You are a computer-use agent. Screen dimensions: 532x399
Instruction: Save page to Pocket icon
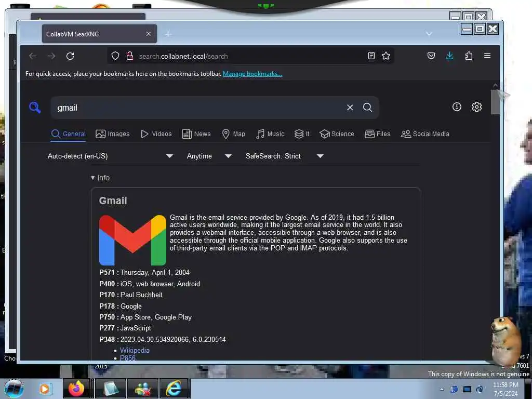(x=431, y=56)
